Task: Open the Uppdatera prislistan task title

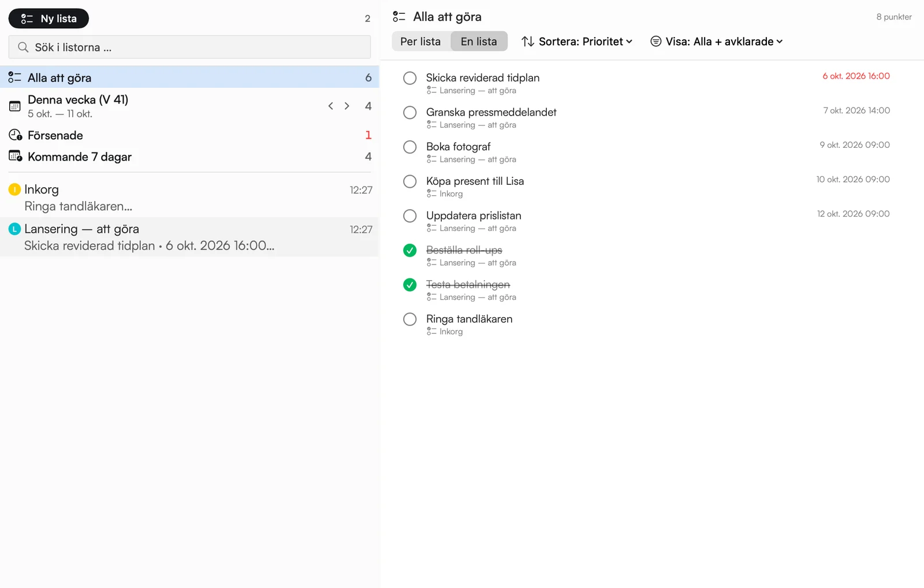Action: point(474,215)
